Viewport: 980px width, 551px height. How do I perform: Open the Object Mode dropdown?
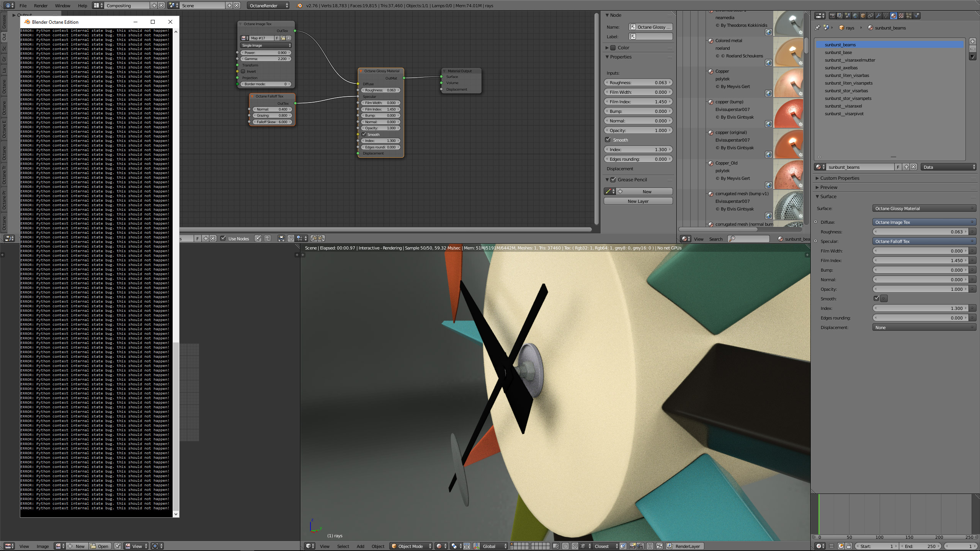411,546
